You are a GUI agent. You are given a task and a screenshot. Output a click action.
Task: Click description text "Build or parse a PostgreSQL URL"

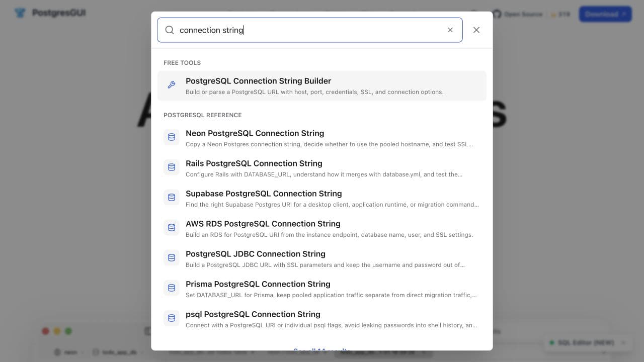click(x=314, y=92)
